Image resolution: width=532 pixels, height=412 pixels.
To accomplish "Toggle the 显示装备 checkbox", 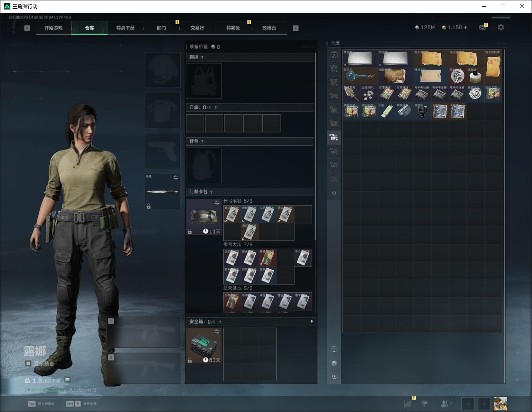I will coord(28,363).
